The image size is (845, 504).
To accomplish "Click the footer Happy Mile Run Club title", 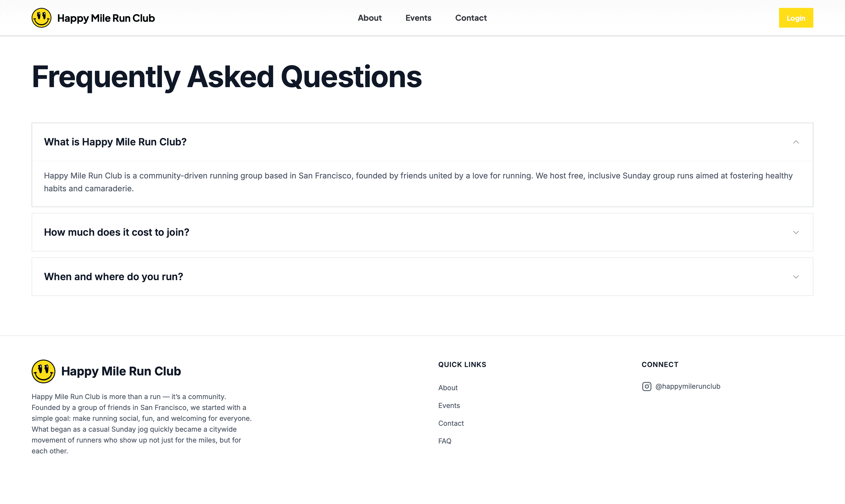I will coord(121,371).
